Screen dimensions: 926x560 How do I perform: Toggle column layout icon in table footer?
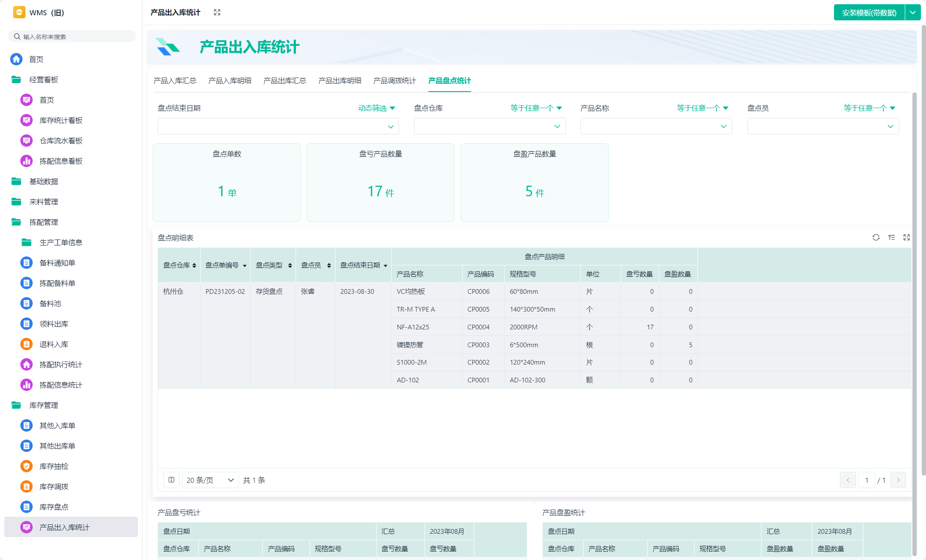tap(171, 480)
